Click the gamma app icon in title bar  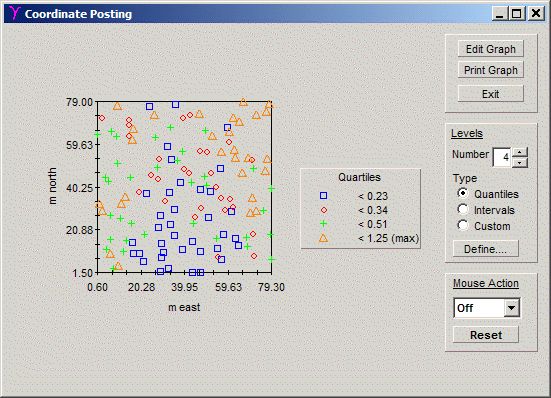(x=15, y=13)
